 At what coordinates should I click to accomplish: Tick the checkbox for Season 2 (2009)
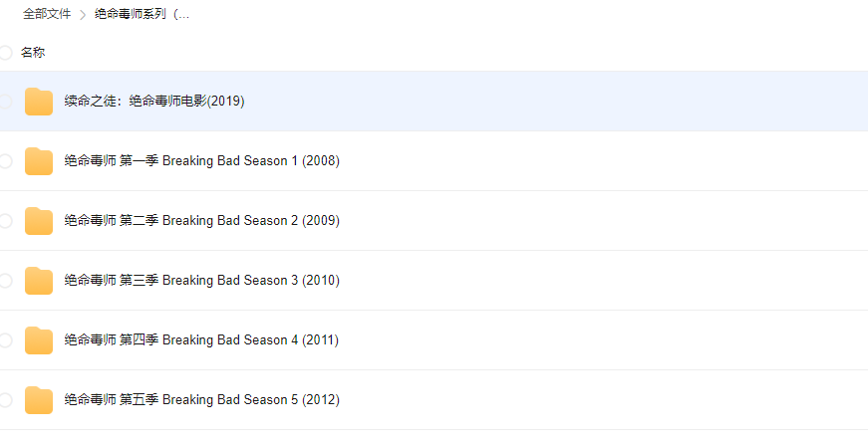click(5, 221)
